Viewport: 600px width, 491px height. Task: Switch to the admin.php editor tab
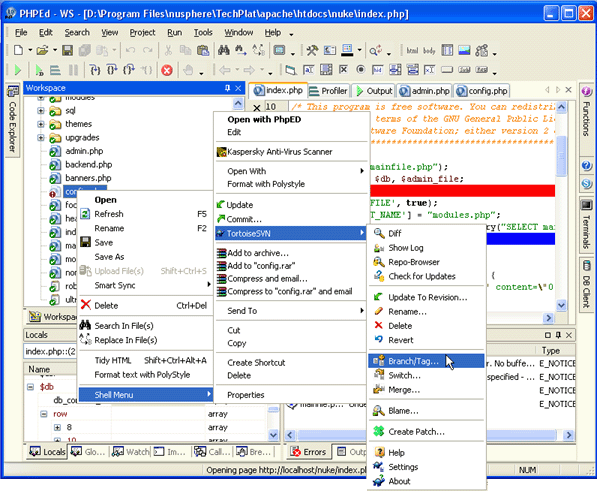424,91
